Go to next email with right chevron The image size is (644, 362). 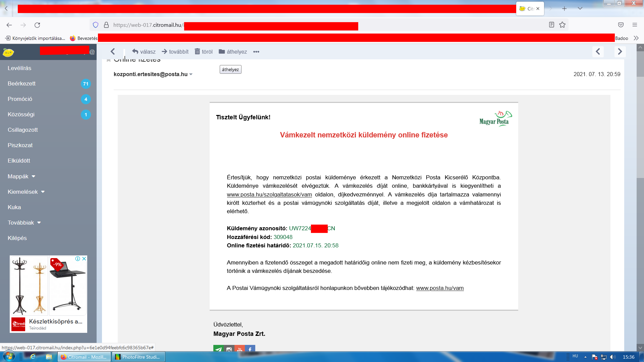(x=620, y=52)
